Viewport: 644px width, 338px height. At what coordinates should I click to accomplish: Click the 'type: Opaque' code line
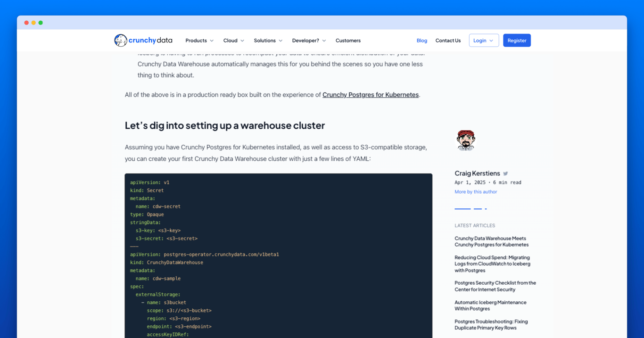click(147, 214)
